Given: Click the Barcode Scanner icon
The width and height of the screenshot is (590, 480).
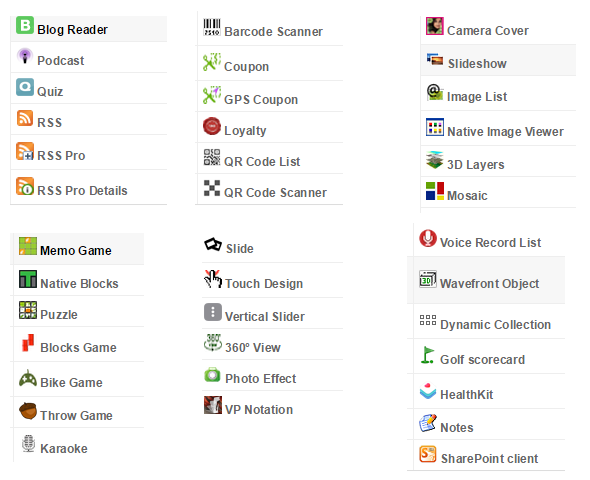Looking at the screenshot, I should [212, 27].
